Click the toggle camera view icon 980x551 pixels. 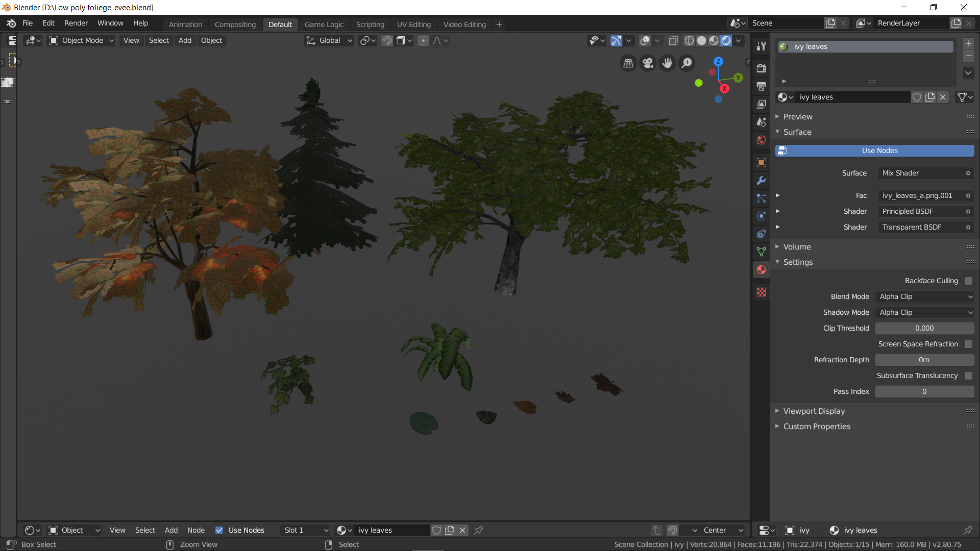tap(647, 63)
